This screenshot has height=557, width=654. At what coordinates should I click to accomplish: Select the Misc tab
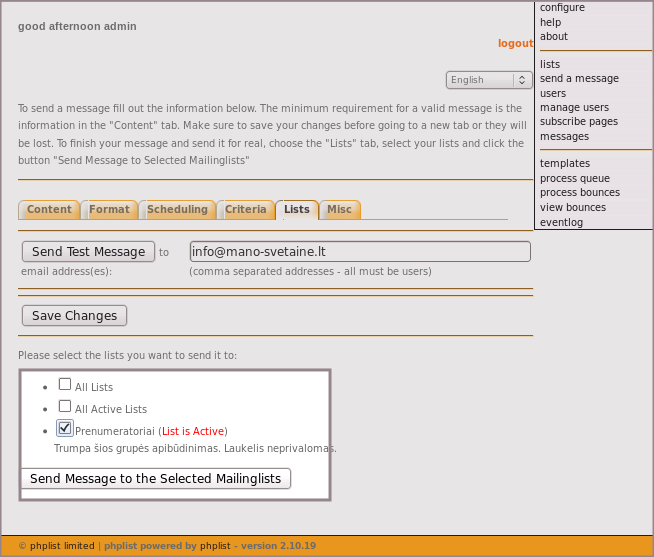click(x=340, y=210)
